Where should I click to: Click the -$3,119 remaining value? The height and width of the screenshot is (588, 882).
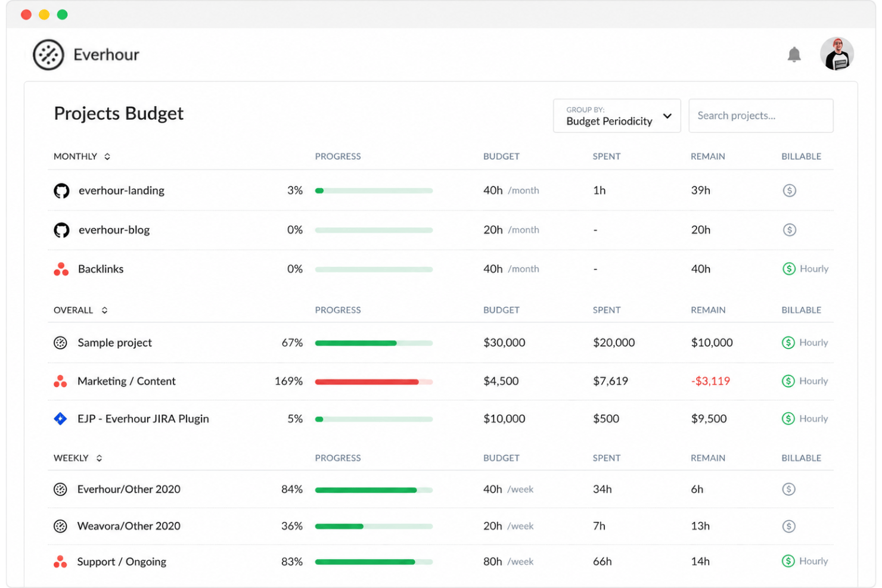[x=710, y=381]
